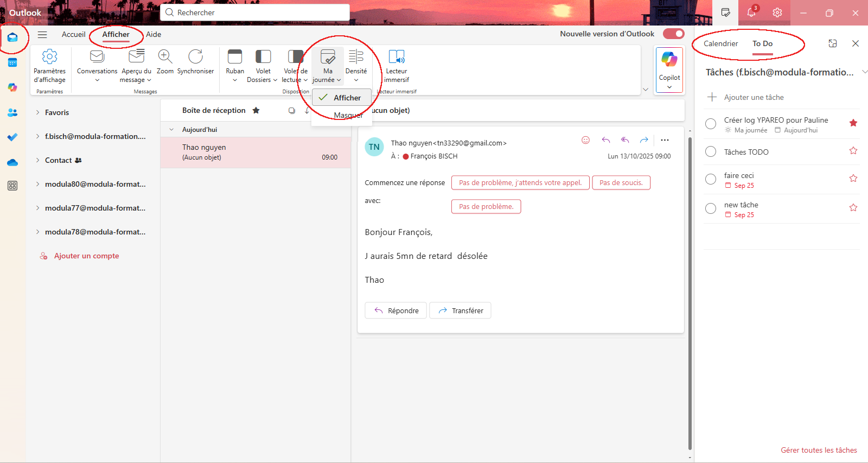
Task: Expand the Favoris folder group
Action: coord(37,112)
